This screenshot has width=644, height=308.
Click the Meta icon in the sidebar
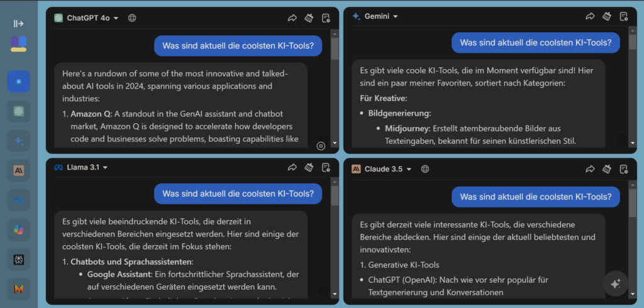19,200
